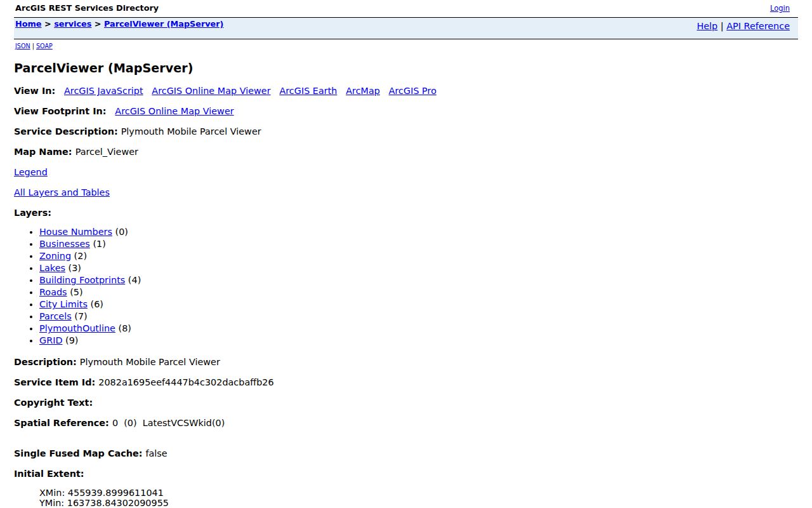The height and width of the screenshot is (508, 812).
Task: Open the API Reference link
Action: coord(758,26)
